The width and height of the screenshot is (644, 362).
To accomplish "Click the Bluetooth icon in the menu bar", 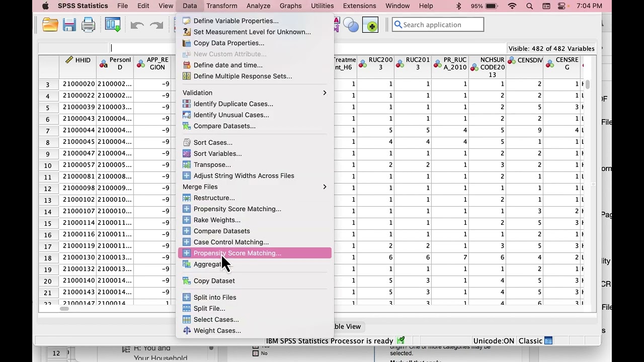I will tap(458, 6).
